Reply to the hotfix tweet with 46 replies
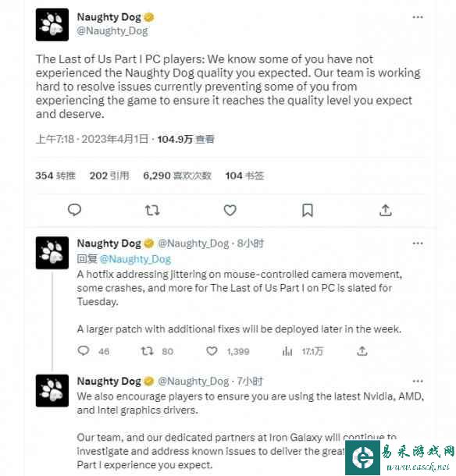 point(84,351)
